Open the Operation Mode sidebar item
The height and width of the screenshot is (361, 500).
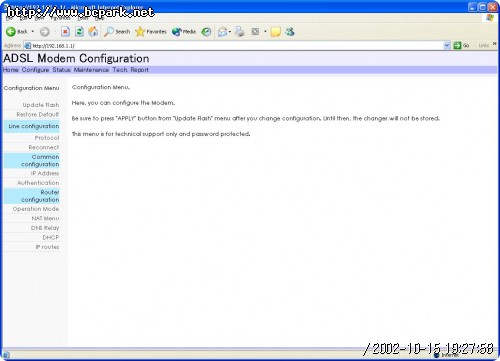click(x=36, y=209)
